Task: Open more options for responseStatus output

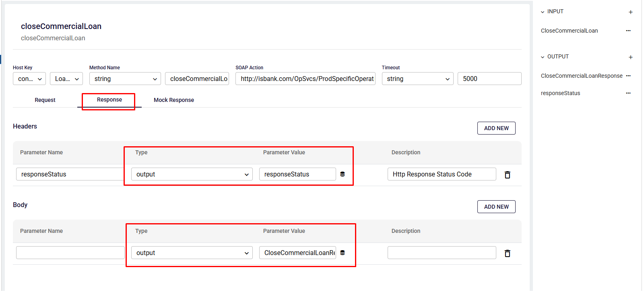Action: point(628,93)
